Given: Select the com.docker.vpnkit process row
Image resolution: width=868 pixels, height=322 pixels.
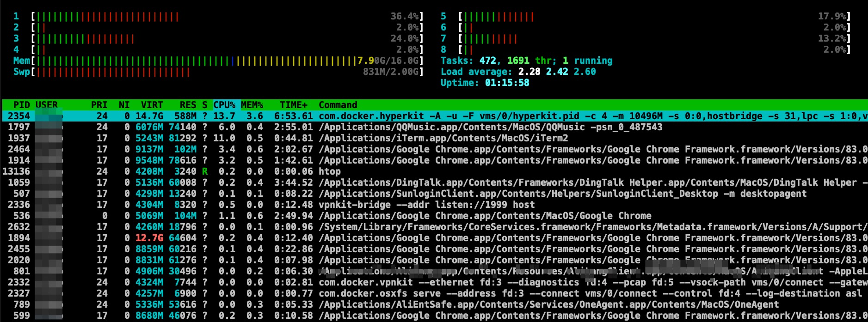Looking at the screenshot, I should (x=435, y=282).
